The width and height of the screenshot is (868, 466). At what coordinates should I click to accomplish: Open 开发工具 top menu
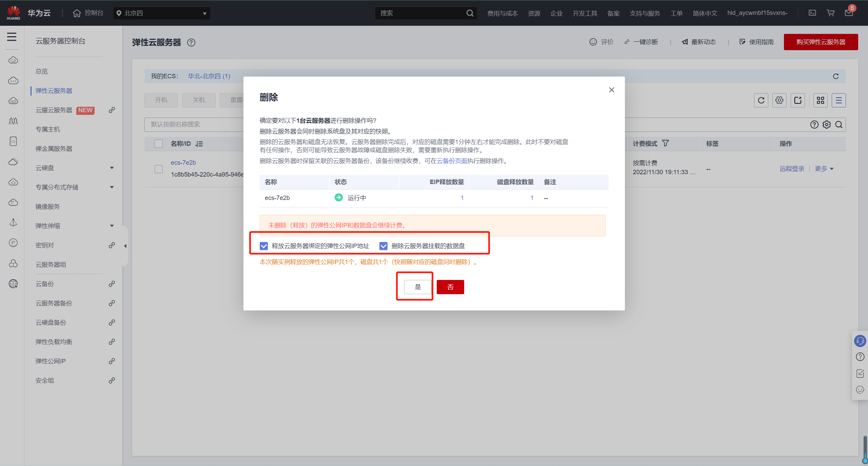pos(585,13)
